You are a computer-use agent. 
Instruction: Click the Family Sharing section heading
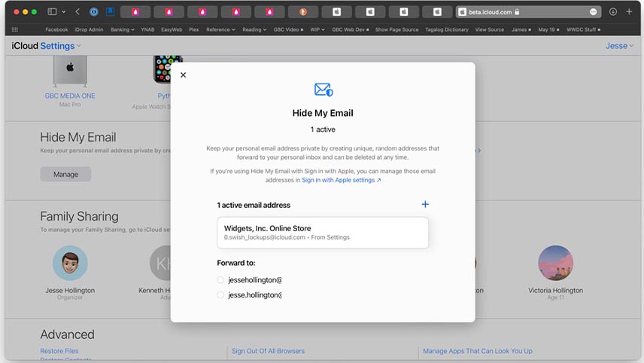coord(79,216)
